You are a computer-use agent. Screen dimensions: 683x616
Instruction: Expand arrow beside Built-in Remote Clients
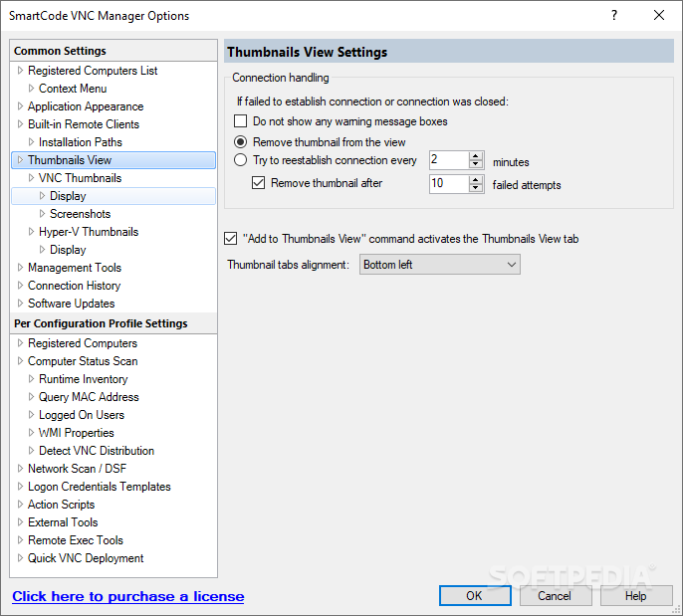tap(20, 123)
